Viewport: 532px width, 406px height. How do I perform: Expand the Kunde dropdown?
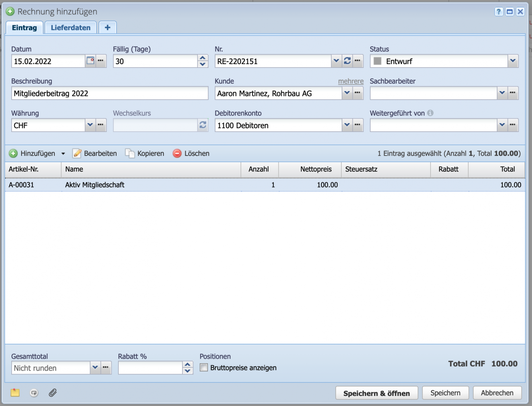[x=347, y=93]
